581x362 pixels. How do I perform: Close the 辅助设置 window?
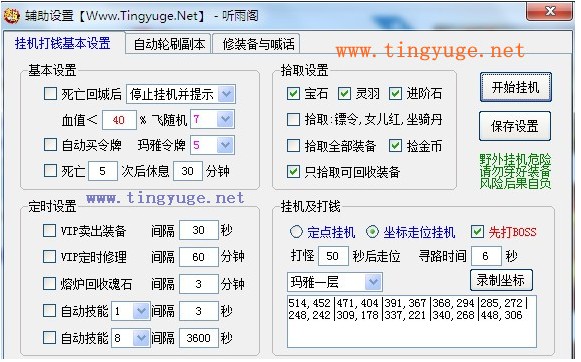click(549, 11)
